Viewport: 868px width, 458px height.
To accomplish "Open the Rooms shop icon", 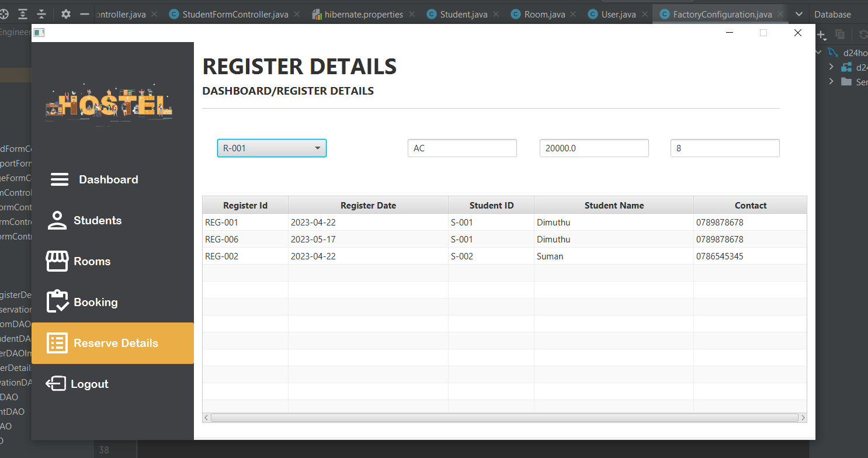I will click(57, 261).
